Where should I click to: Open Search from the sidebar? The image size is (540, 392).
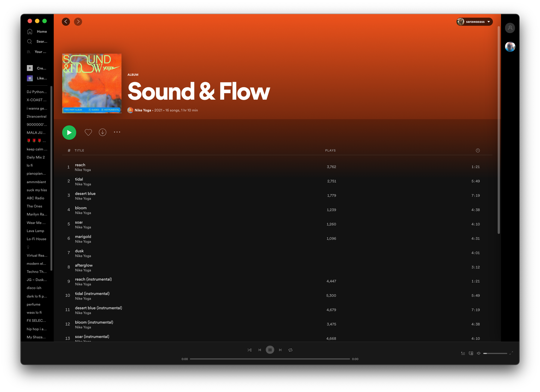point(37,42)
